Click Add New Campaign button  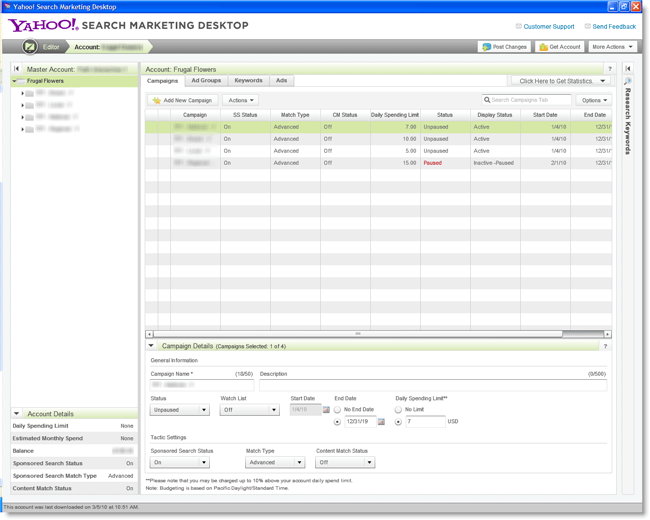182,100
